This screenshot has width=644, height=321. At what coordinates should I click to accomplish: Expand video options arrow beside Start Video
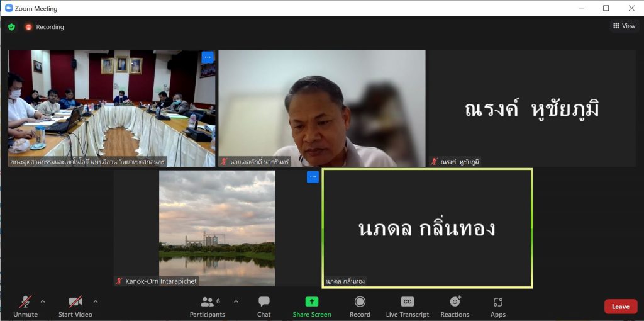coord(96,301)
